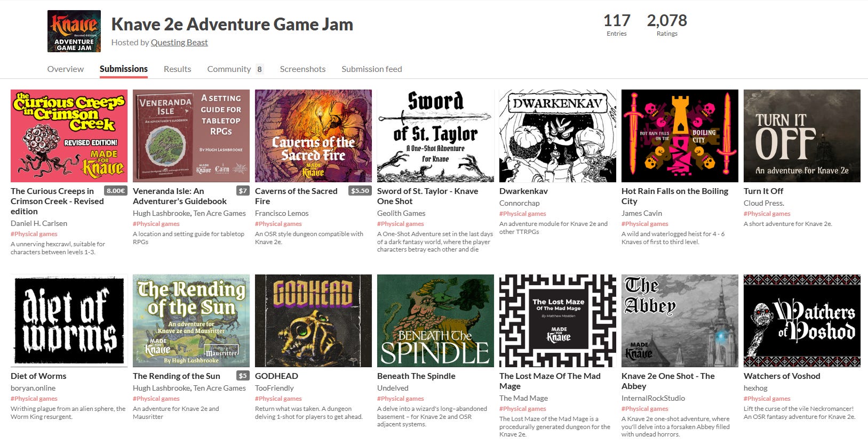
Task: Open the Results tab
Action: click(x=178, y=69)
